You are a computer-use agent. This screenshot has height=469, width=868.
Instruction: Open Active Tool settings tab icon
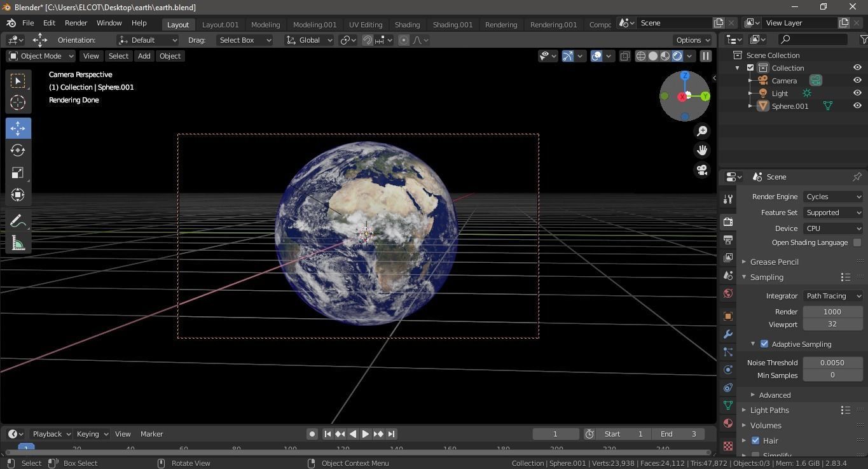click(x=728, y=199)
